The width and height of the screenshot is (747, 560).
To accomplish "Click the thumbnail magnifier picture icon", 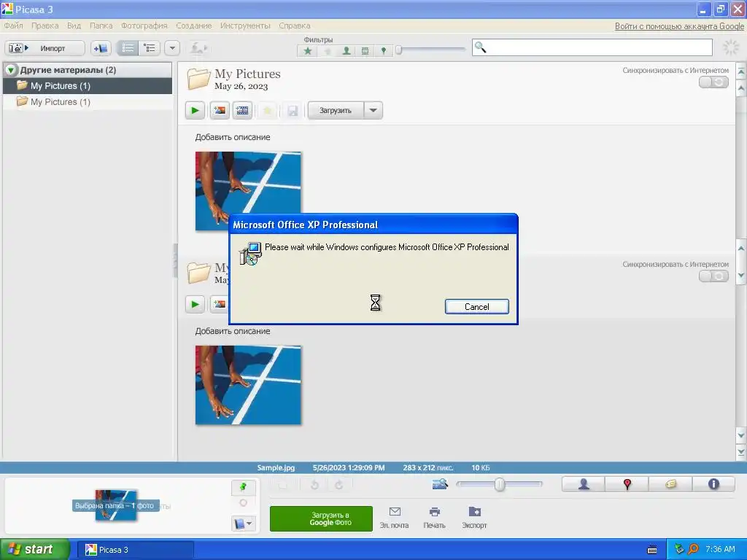I will click(x=440, y=484).
